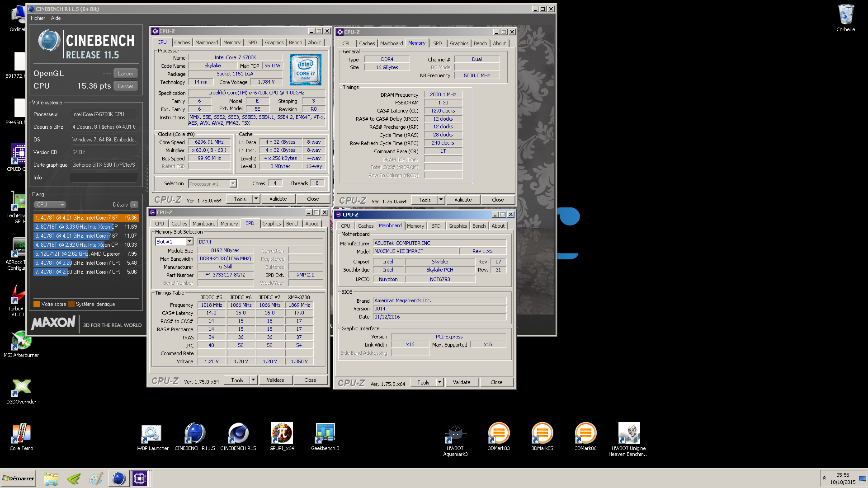Expand Tools arrow in Mainboard tab window

tap(439, 382)
